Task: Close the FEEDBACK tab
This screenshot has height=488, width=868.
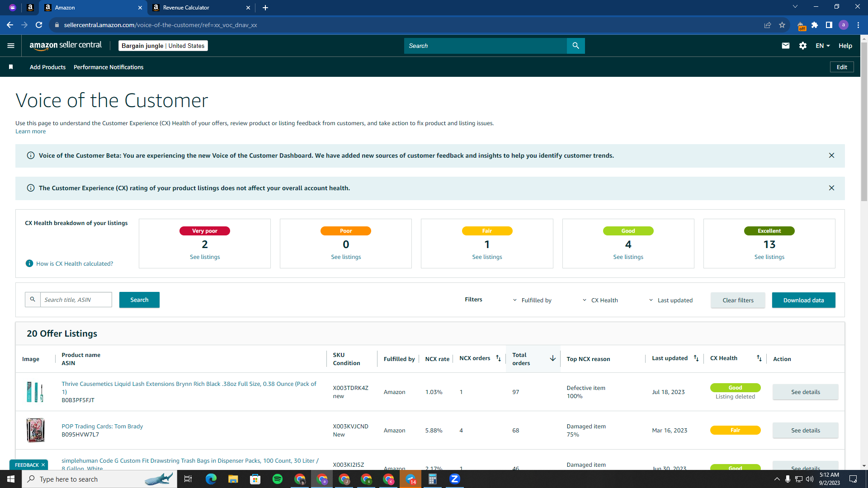Action: [43, 465]
